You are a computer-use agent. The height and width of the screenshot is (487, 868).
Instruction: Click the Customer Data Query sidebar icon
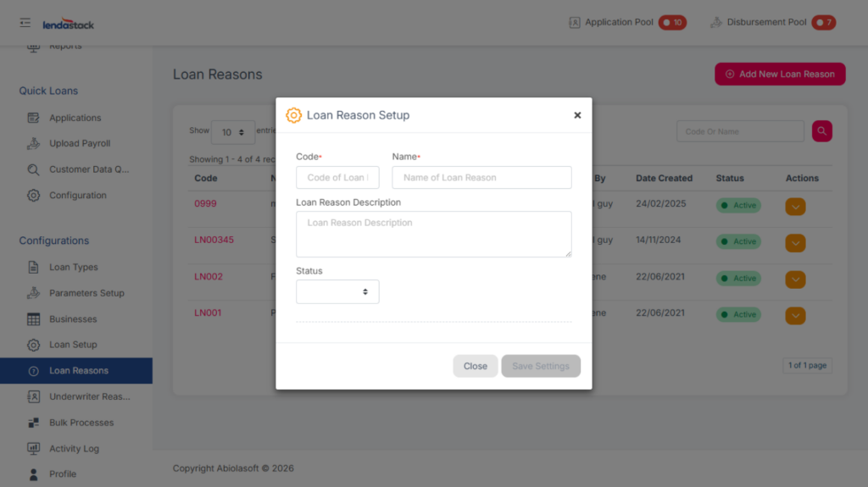34,169
